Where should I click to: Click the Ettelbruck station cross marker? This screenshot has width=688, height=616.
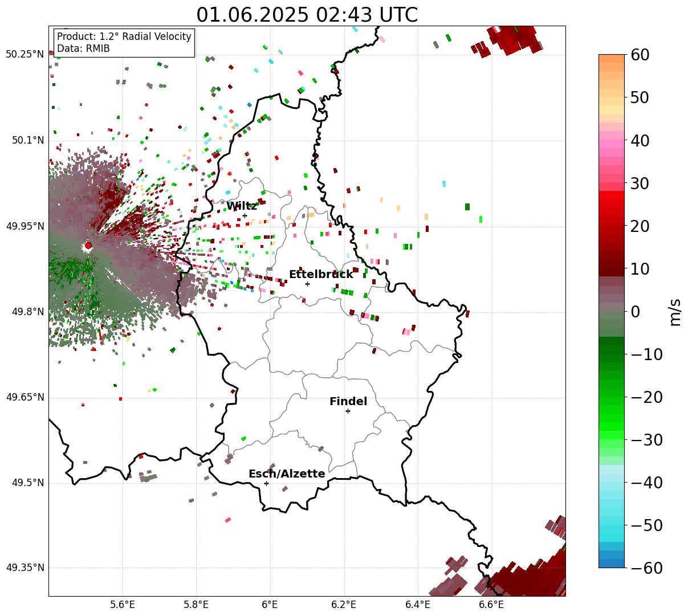tap(307, 284)
